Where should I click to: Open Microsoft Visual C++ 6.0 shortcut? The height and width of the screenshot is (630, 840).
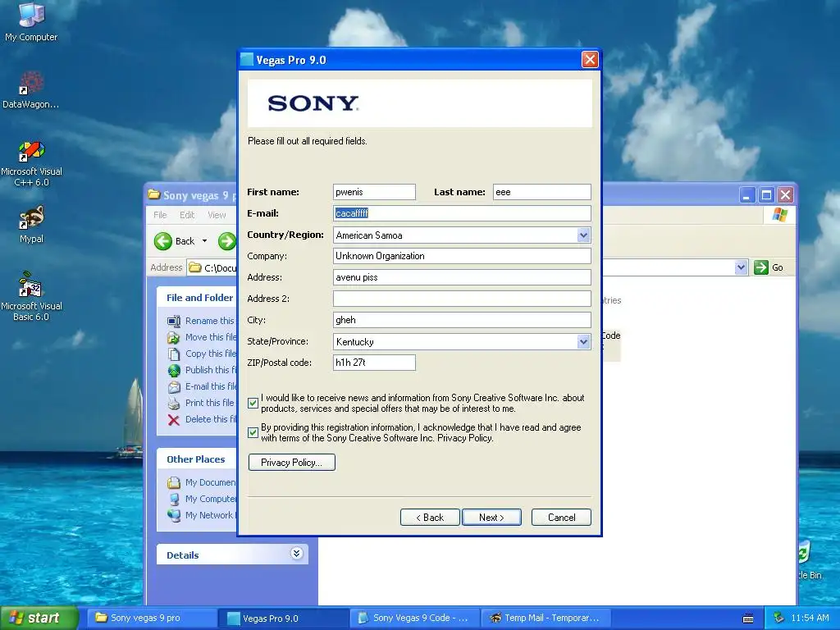pyautogui.click(x=31, y=163)
